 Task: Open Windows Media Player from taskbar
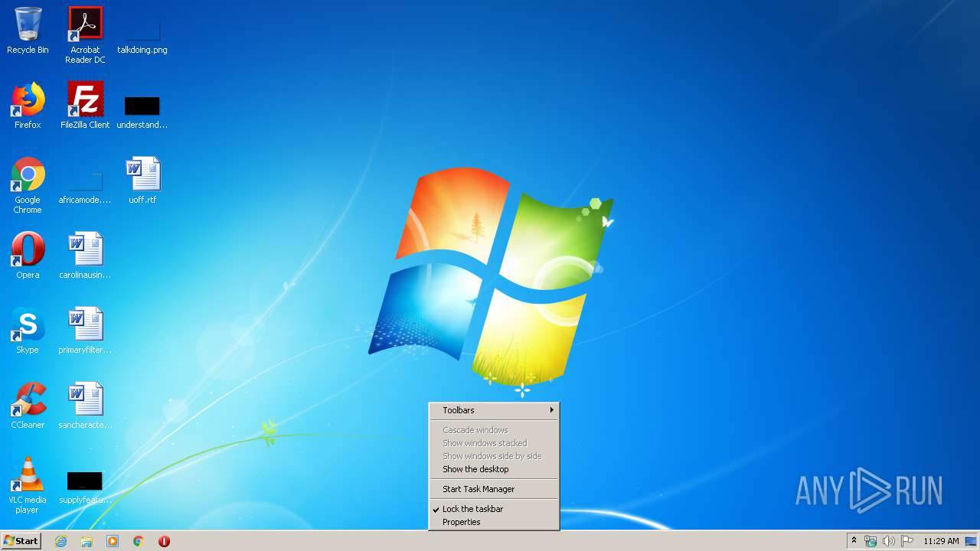[x=113, y=541]
